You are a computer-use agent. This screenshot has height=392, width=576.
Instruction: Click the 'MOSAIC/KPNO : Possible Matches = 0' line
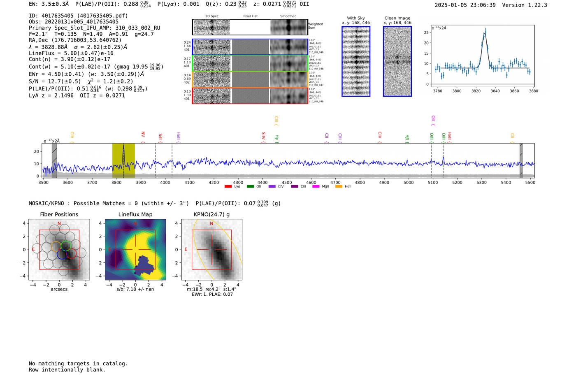pyautogui.click(x=109, y=204)
